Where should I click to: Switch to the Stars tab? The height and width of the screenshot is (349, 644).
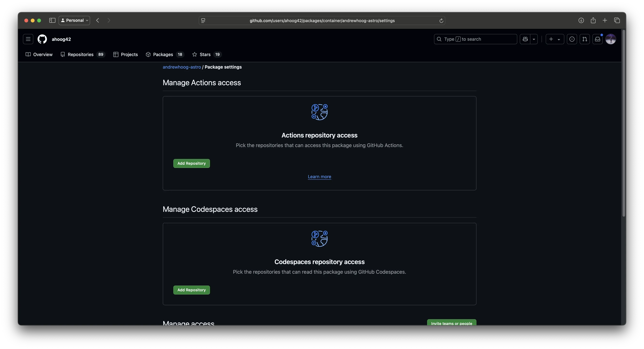point(207,54)
